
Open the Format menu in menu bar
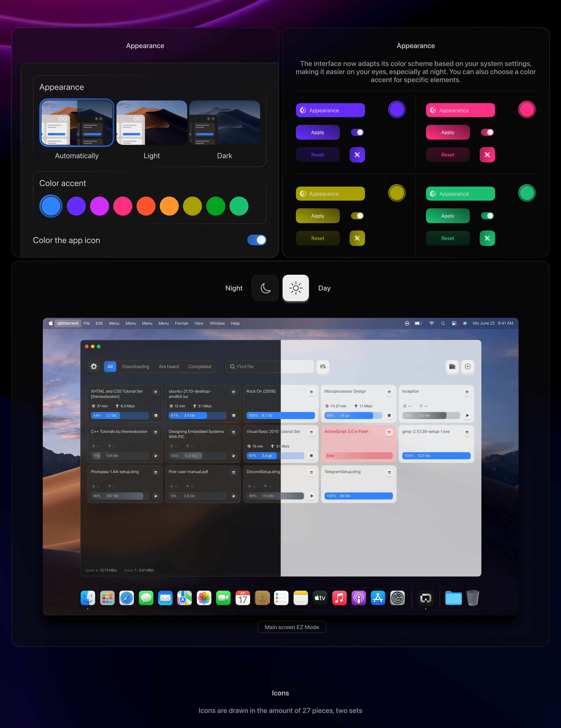[181, 323]
